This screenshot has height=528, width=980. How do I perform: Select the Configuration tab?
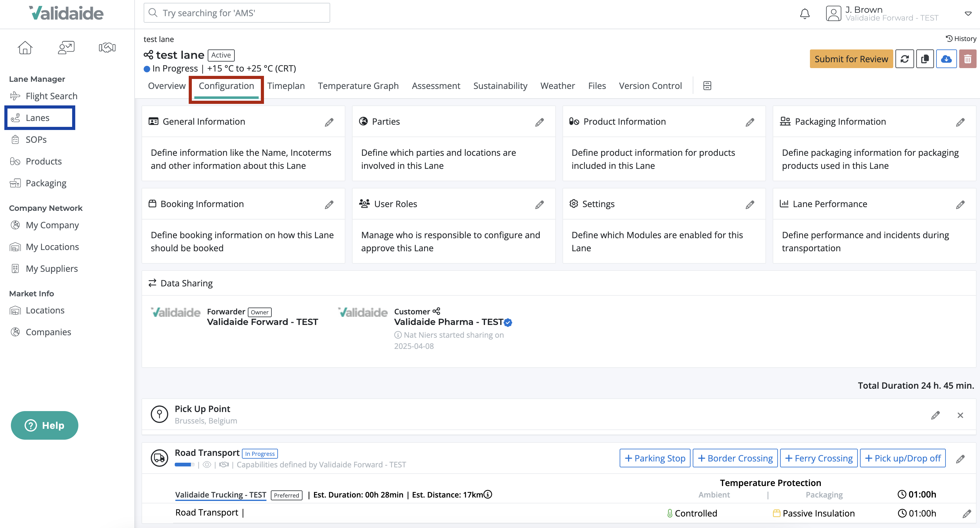(226, 86)
